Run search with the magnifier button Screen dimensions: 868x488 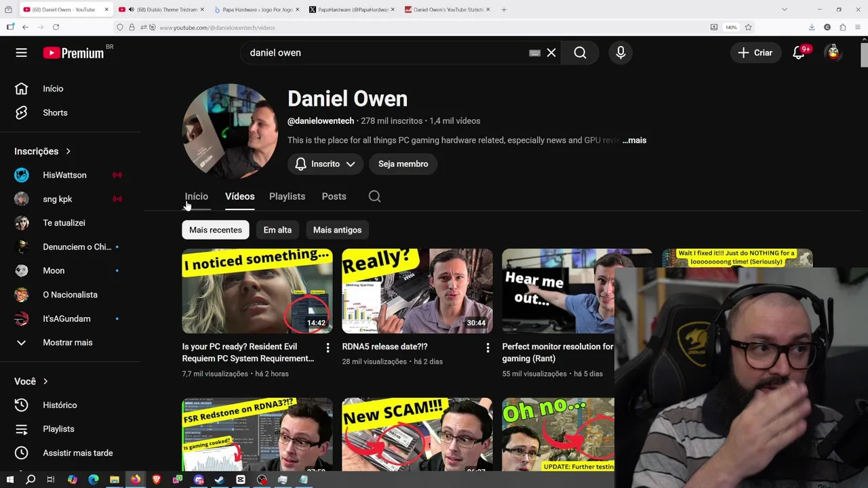[x=580, y=53]
